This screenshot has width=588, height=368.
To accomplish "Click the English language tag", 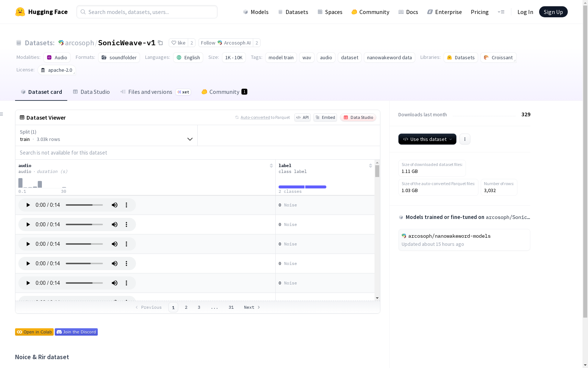I will (188, 57).
